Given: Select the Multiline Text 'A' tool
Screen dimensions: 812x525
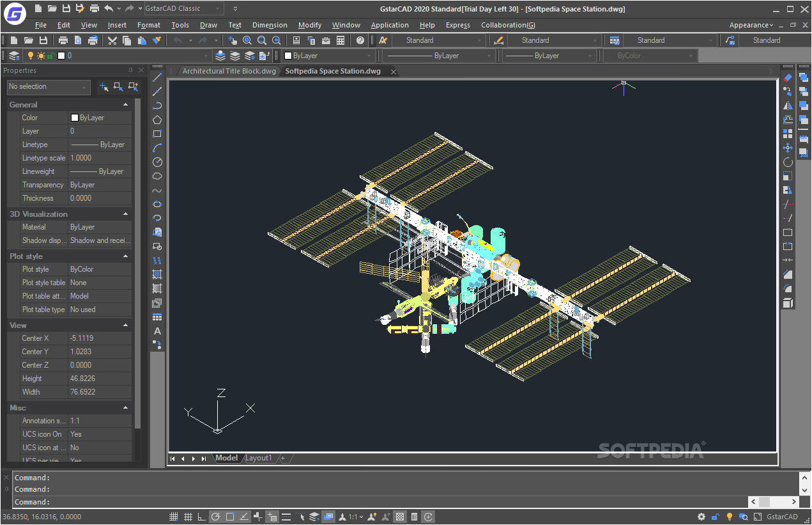Looking at the screenshot, I should [157, 331].
